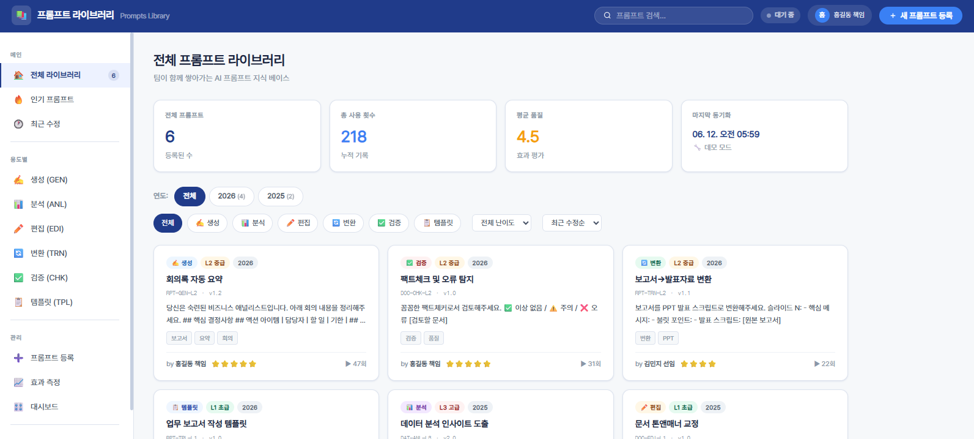
Task: Click the PPT tag on 보고서→발표자료 card
Action: [668, 338]
